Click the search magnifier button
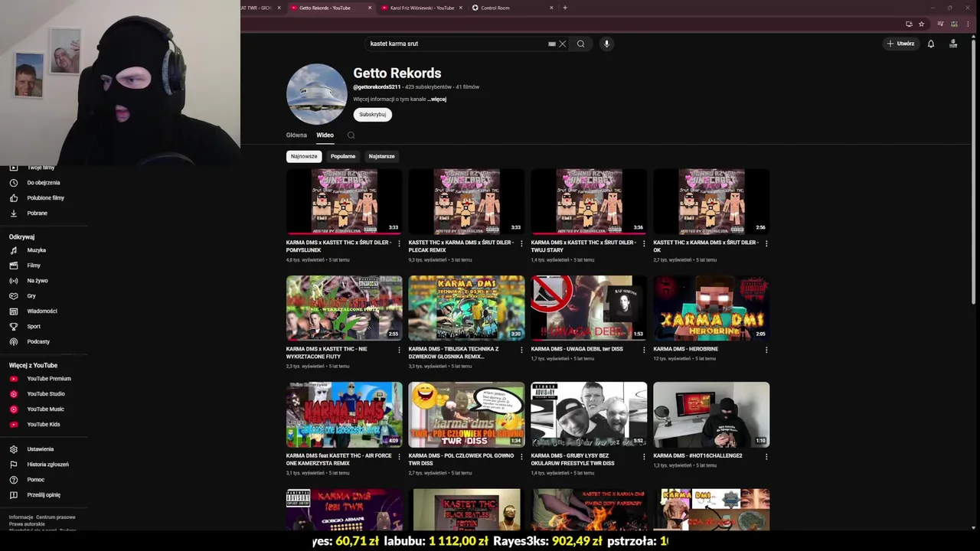The image size is (980, 551). (x=580, y=44)
